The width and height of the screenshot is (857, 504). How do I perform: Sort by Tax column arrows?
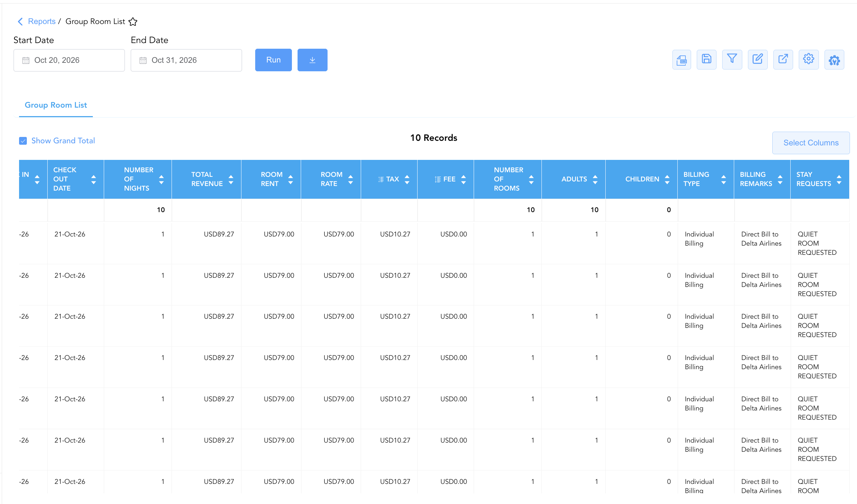(407, 179)
